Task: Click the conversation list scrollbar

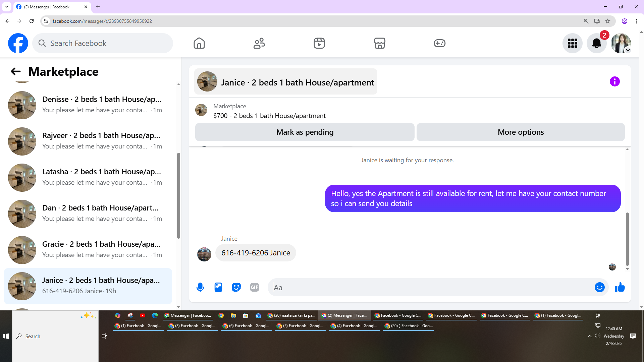Action: pyautogui.click(x=178, y=196)
